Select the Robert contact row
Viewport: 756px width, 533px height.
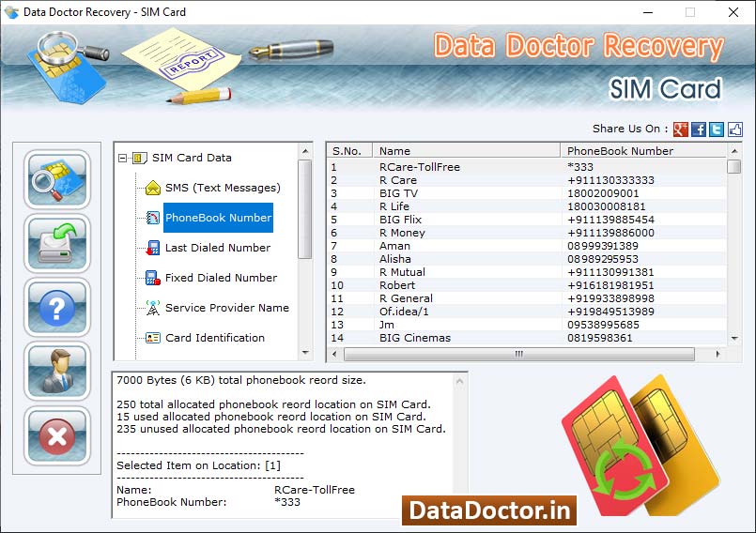coord(527,285)
